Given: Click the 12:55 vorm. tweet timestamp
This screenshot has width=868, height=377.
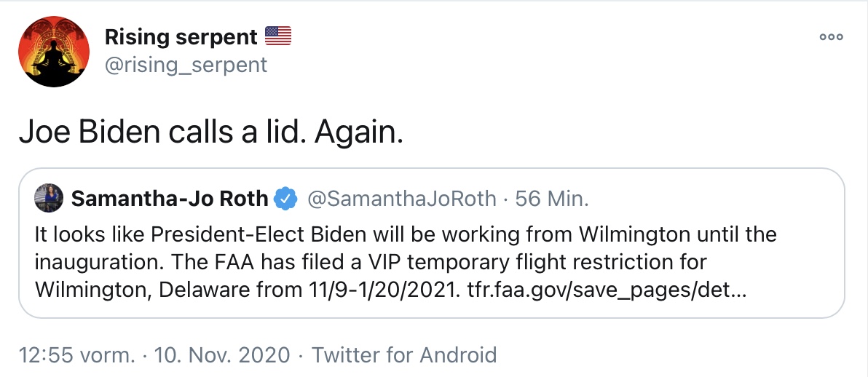Looking at the screenshot, I should [76, 355].
